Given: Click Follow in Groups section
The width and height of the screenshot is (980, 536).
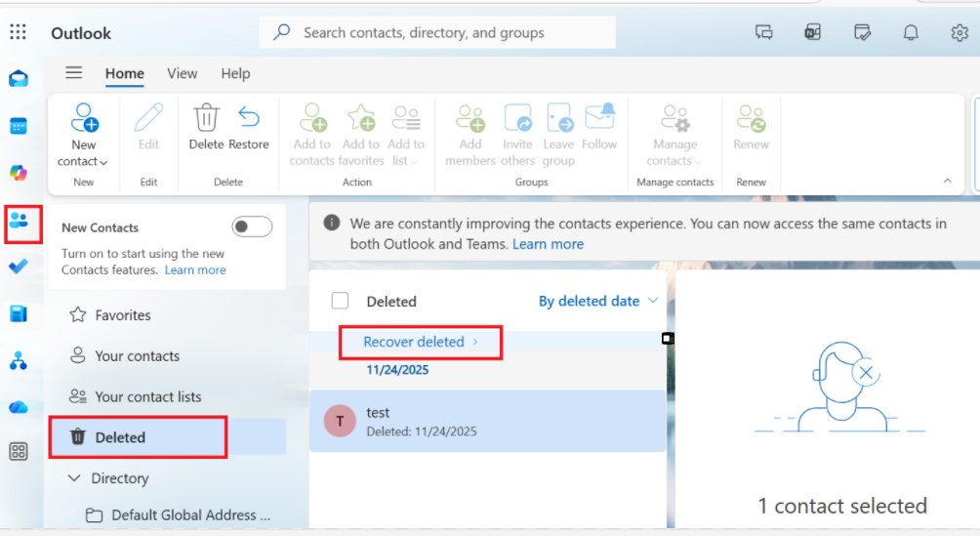Looking at the screenshot, I should [x=599, y=127].
